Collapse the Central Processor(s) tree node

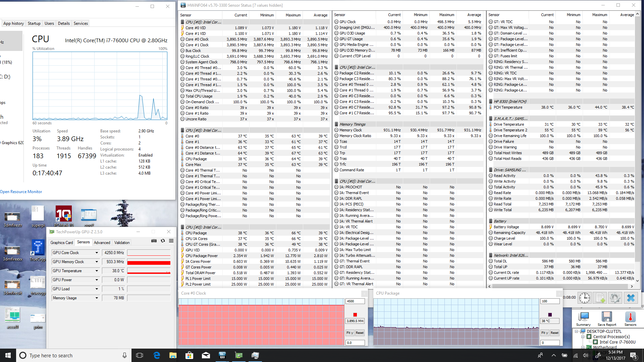pos(583,337)
